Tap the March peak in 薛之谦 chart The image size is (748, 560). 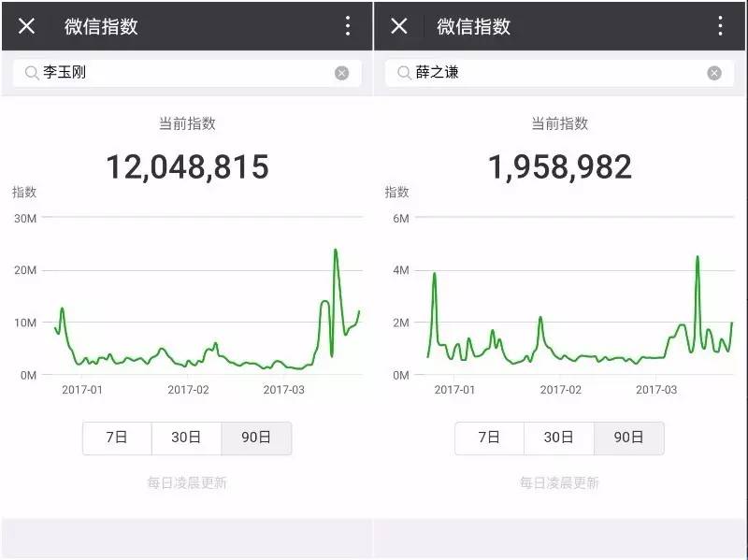[x=697, y=257]
